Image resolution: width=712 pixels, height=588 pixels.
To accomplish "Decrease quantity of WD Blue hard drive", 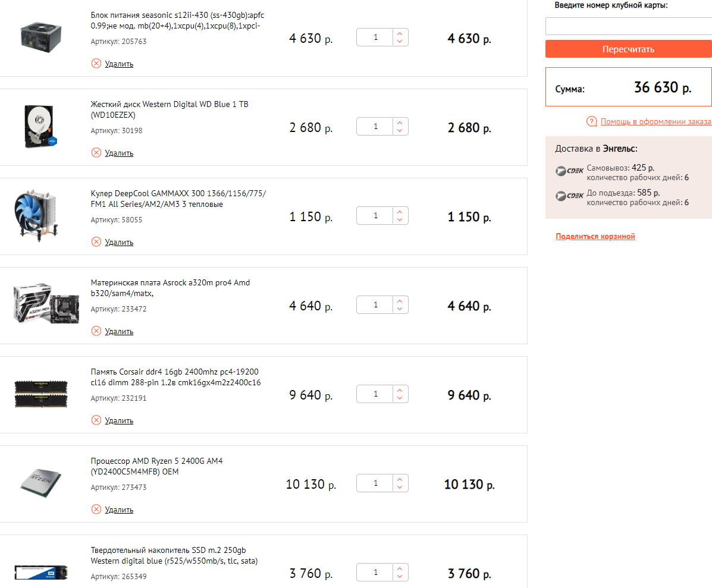I will 400,130.
